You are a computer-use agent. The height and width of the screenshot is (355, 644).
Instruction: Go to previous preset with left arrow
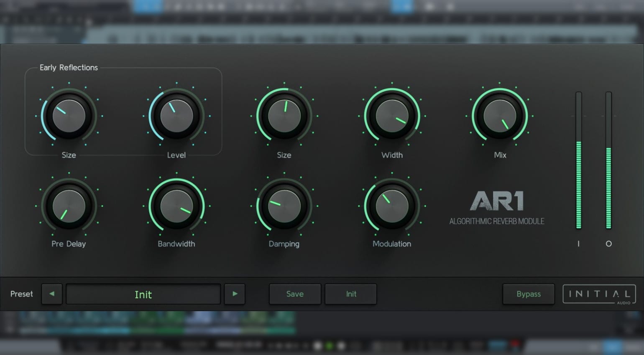[x=52, y=294]
